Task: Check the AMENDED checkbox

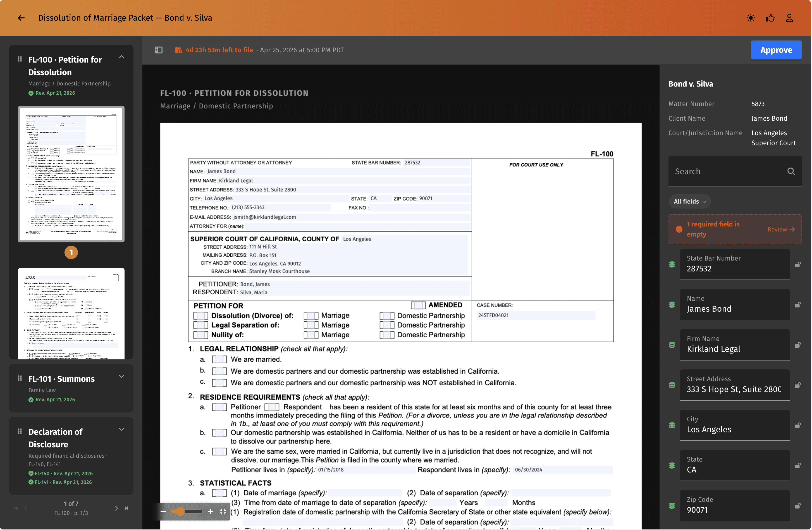Action: pyautogui.click(x=418, y=305)
